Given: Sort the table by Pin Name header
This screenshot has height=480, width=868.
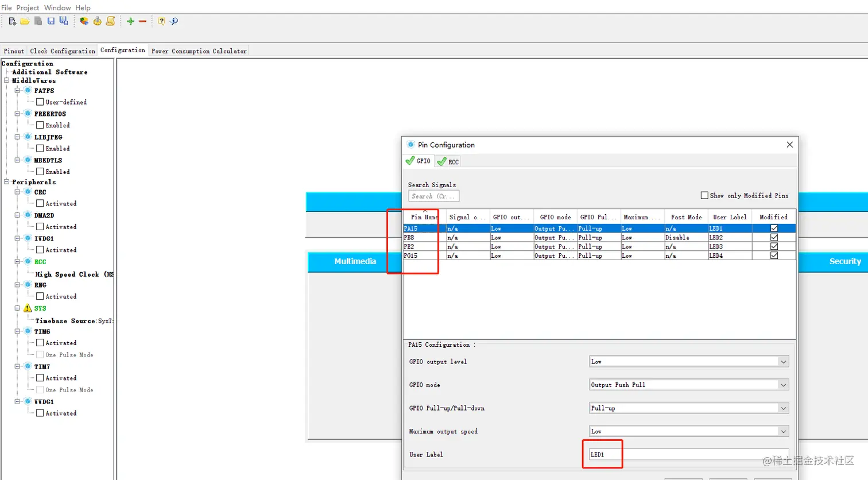Looking at the screenshot, I should click(425, 217).
